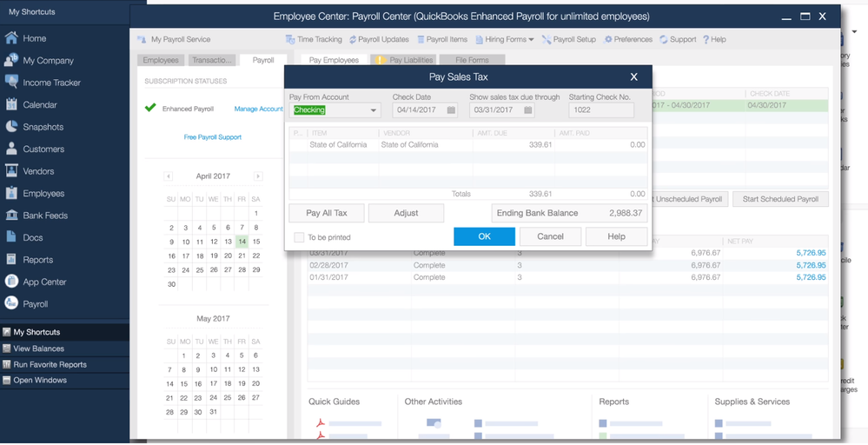Click the Starting Check No. field
868x445 pixels.
601,110
